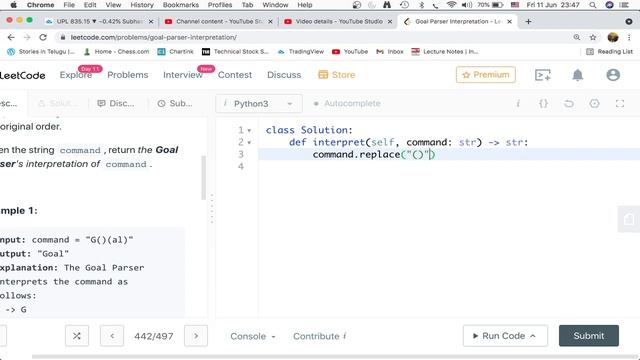Show editor info icon
640x360 pixels.
(x=518, y=104)
